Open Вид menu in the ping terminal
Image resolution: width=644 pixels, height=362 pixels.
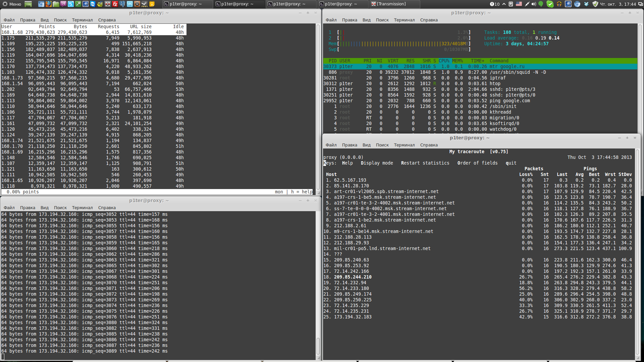(44, 208)
